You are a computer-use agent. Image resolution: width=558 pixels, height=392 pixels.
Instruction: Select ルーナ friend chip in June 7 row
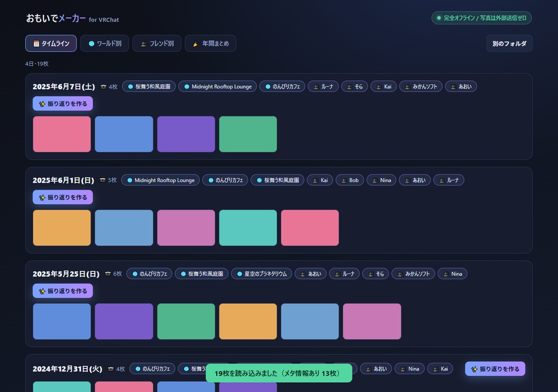point(323,87)
